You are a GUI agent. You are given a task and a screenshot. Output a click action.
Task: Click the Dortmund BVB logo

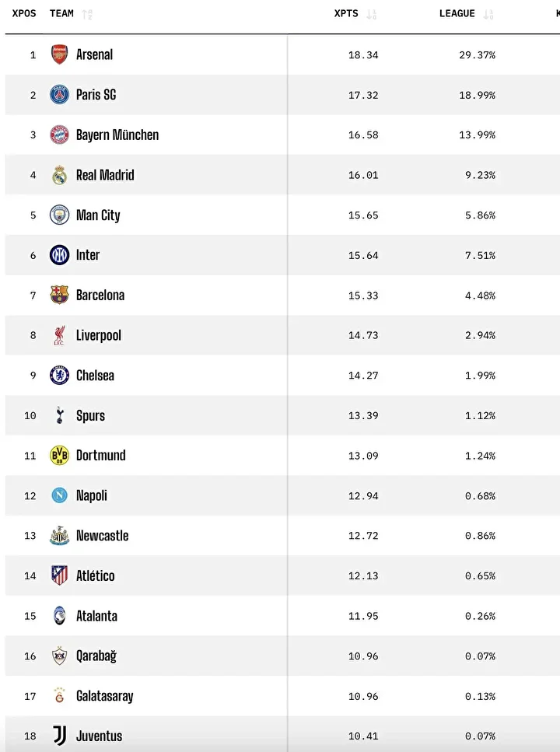[x=60, y=456]
